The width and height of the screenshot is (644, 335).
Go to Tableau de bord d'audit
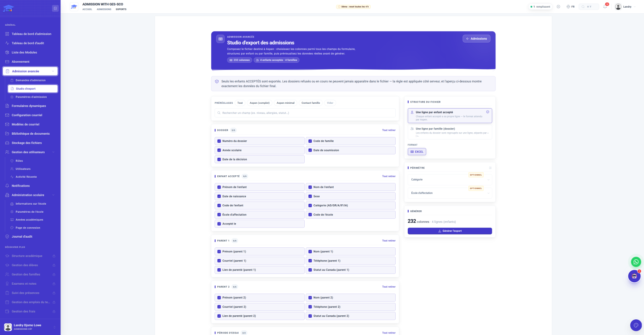(x=28, y=43)
